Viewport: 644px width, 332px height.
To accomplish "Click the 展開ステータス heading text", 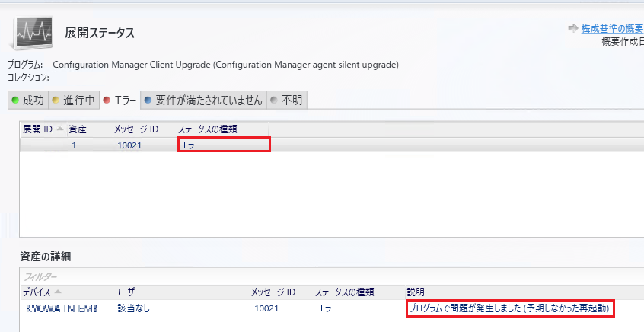I will pos(100,33).
